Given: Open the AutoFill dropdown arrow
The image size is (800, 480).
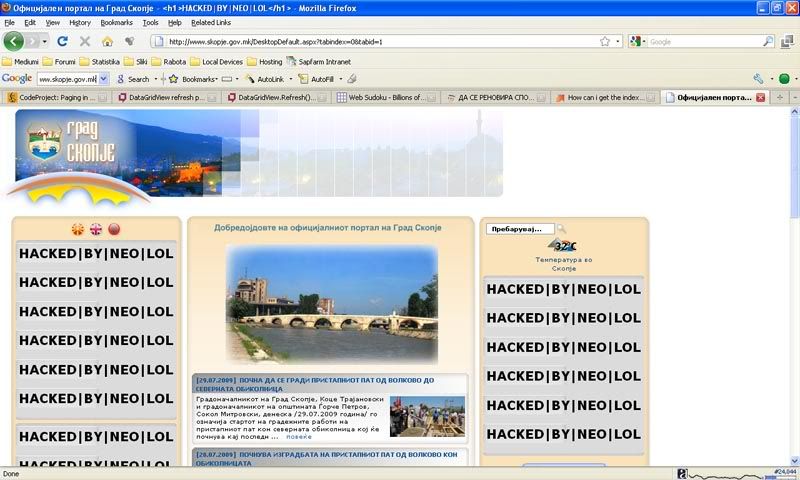Looking at the screenshot, I should [x=340, y=79].
